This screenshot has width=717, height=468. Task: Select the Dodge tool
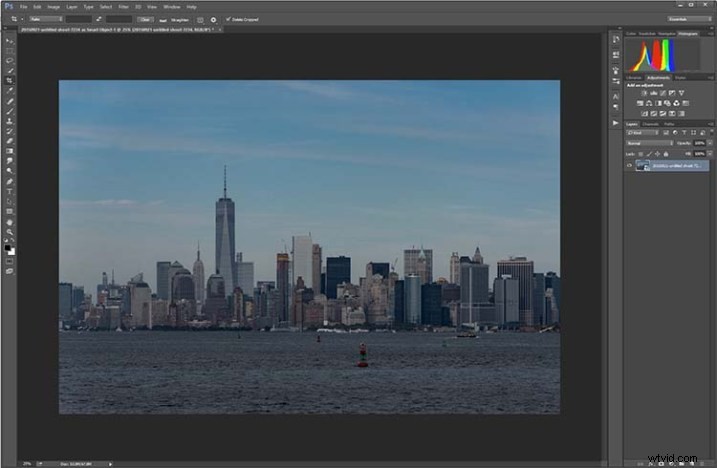pyautogui.click(x=10, y=171)
